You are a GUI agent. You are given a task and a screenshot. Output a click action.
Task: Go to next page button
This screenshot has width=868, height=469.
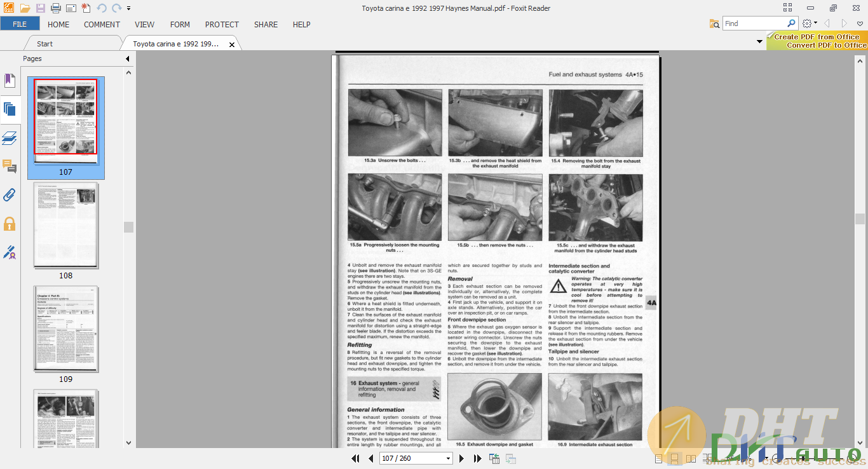pyautogui.click(x=462, y=458)
